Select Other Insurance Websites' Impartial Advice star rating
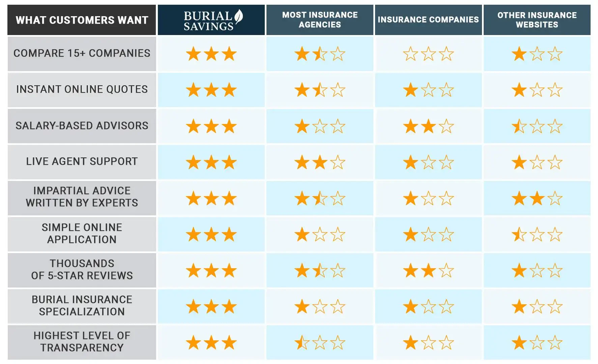Image resolution: width=598 pixels, height=364 pixels. click(537, 199)
